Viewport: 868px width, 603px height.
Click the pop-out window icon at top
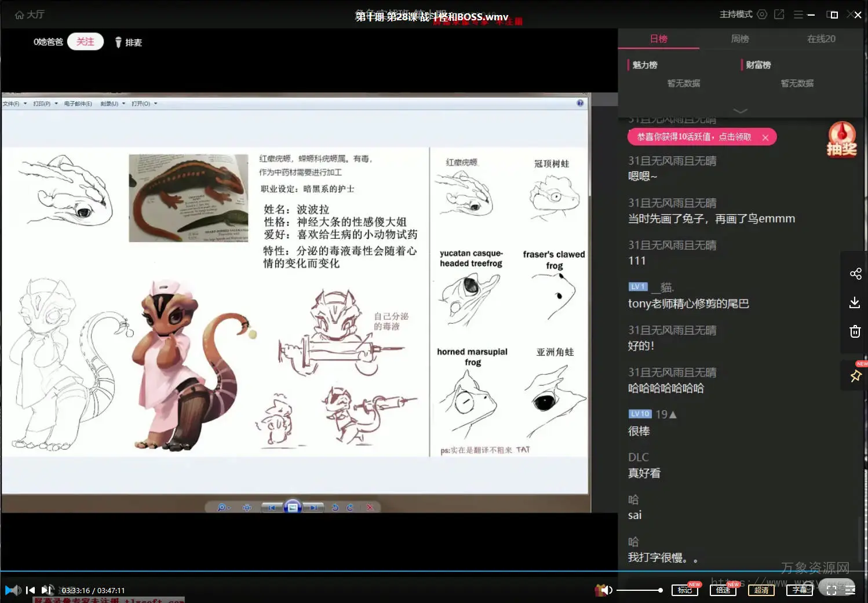pyautogui.click(x=779, y=14)
